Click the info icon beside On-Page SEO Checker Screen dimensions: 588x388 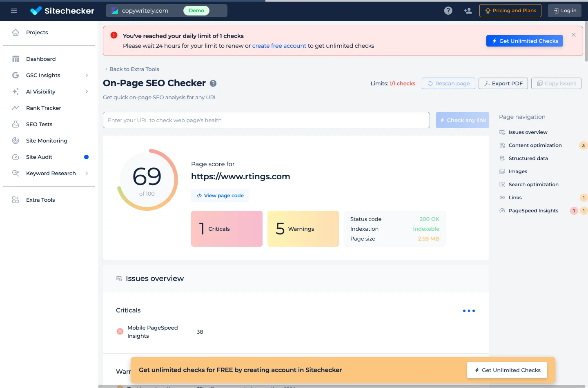click(213, 83)
